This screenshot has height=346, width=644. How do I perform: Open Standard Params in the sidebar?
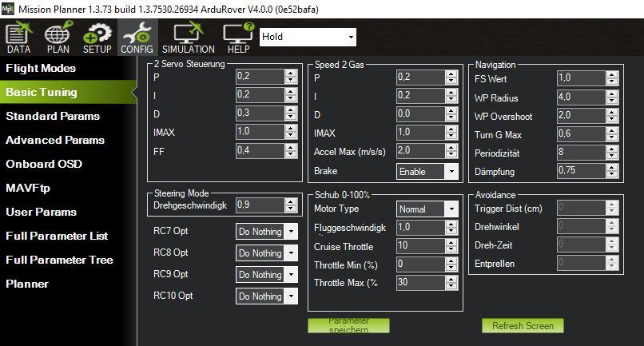(68, 116)
